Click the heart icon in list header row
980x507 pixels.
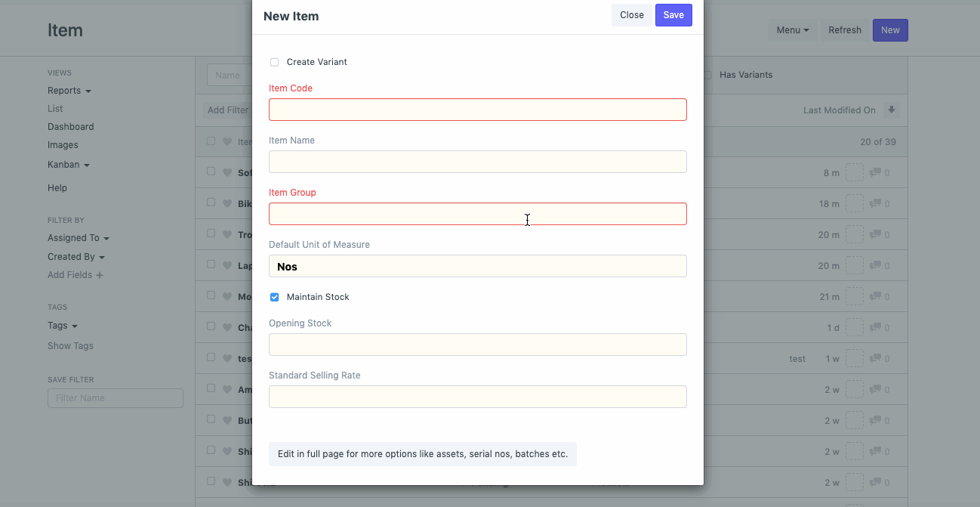click(x=227, y=142)
